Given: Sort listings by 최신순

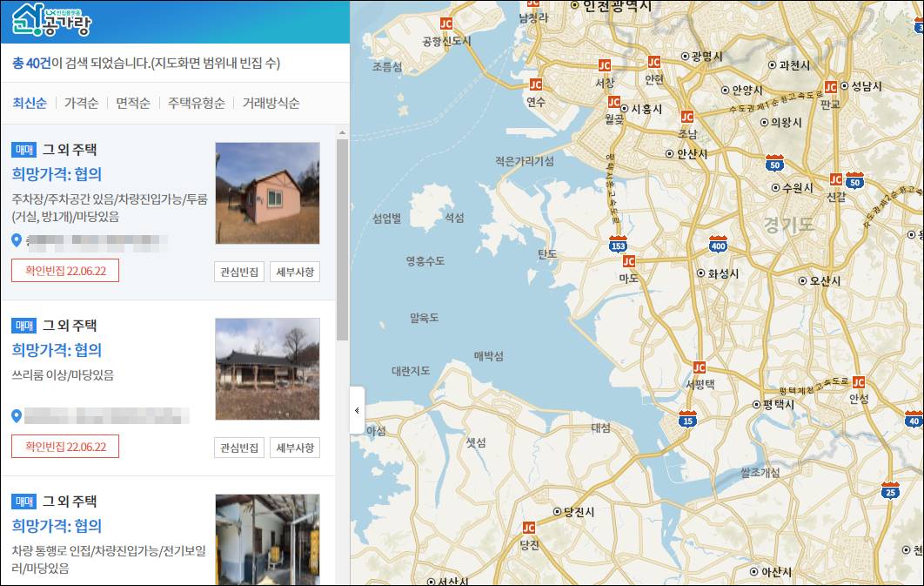Looking at the screenshot, I should click(x=30, y=103).
